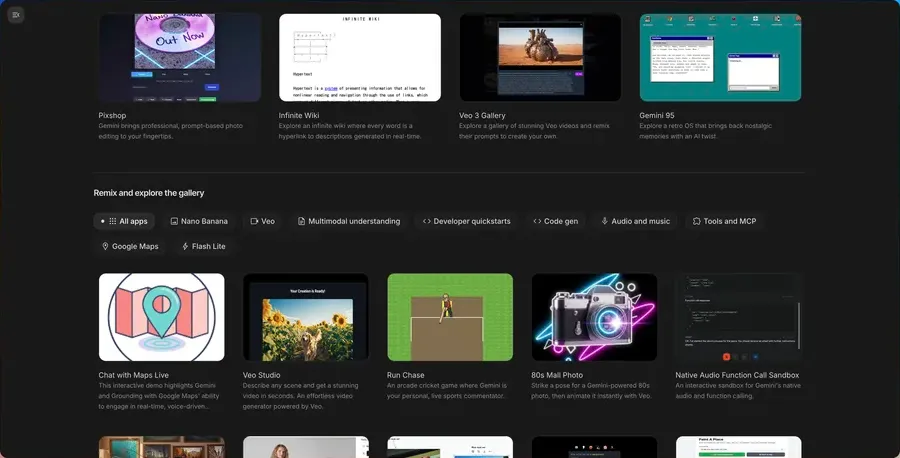Open the 80s Mall Photo neon camera thumbnail
The width and height of the screenshot is (900, 458).
point(594,317)
